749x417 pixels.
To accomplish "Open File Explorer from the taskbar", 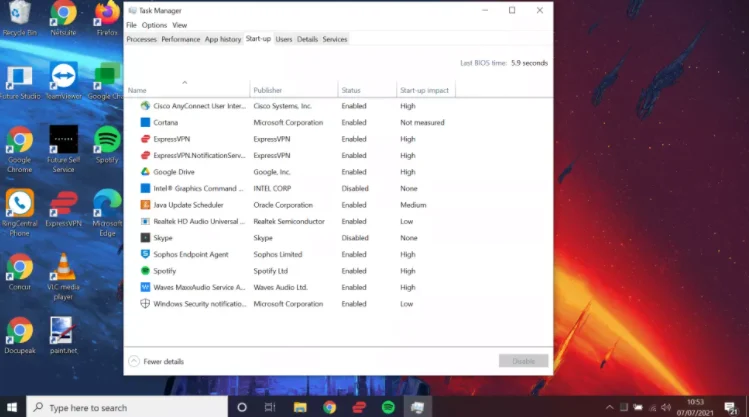I will pyautogui.click(x=300, y=407).
